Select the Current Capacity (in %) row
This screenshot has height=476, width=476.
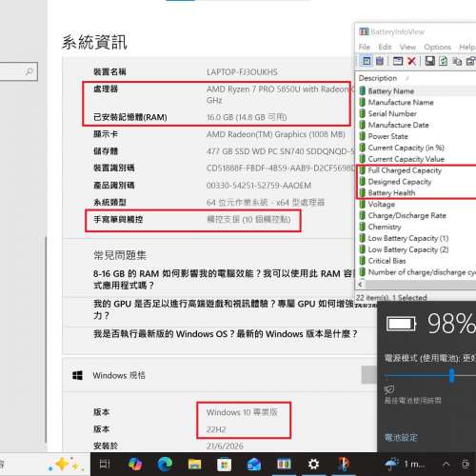(417, 148)
